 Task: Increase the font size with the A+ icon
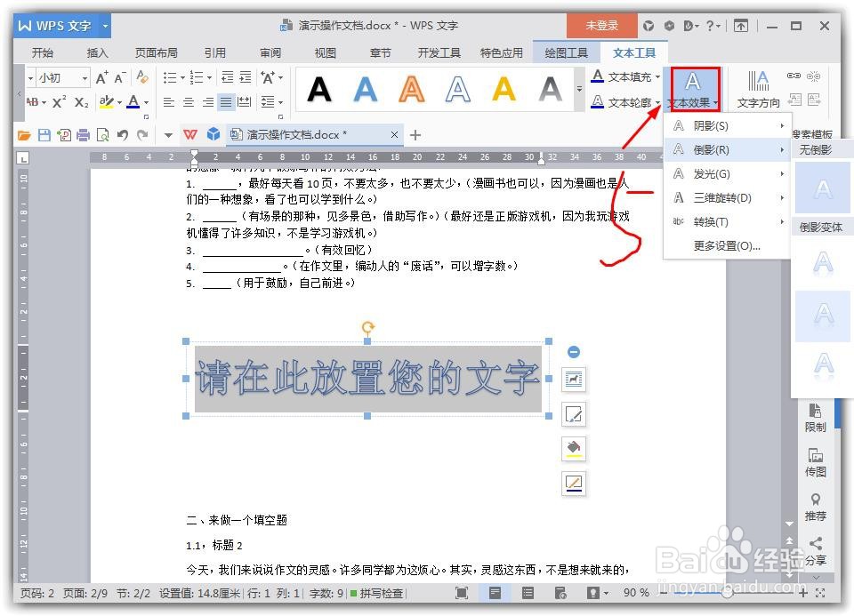pos(101,79)
